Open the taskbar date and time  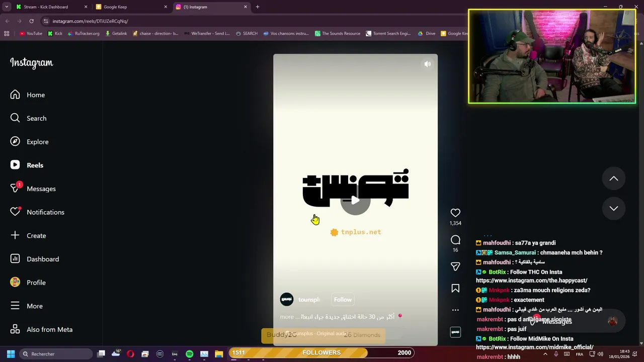pos(620,354)
